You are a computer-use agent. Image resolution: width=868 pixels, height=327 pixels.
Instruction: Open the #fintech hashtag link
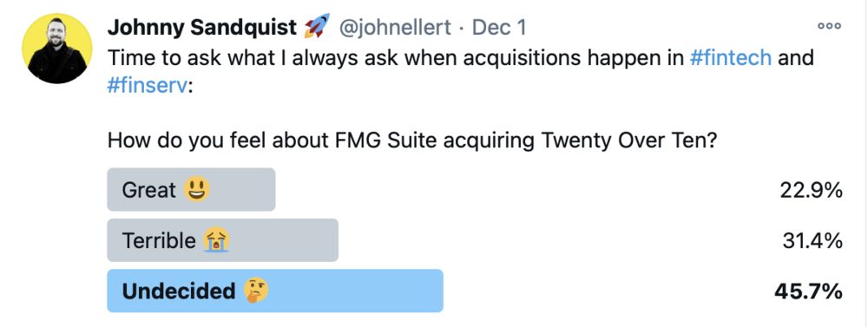click(731, 57)
